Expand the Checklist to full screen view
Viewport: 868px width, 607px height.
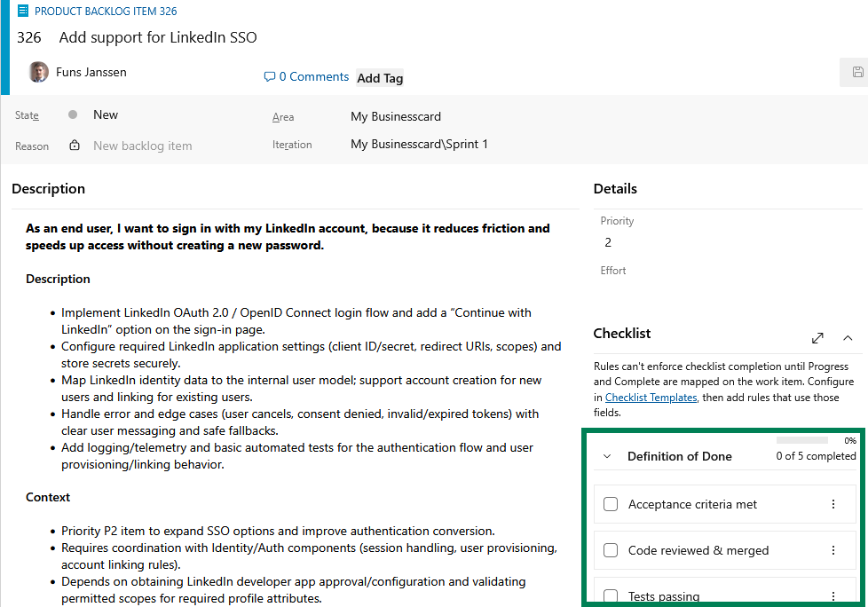coord(817,338)
